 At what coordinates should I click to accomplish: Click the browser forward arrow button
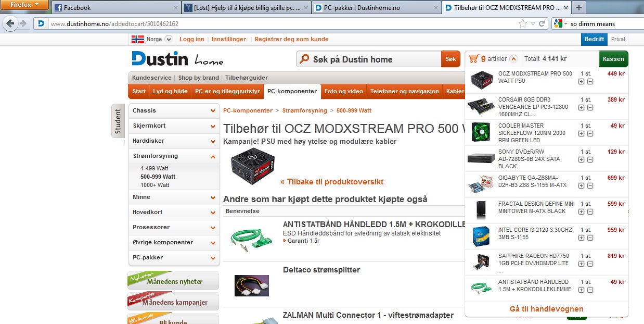point(23,23)
